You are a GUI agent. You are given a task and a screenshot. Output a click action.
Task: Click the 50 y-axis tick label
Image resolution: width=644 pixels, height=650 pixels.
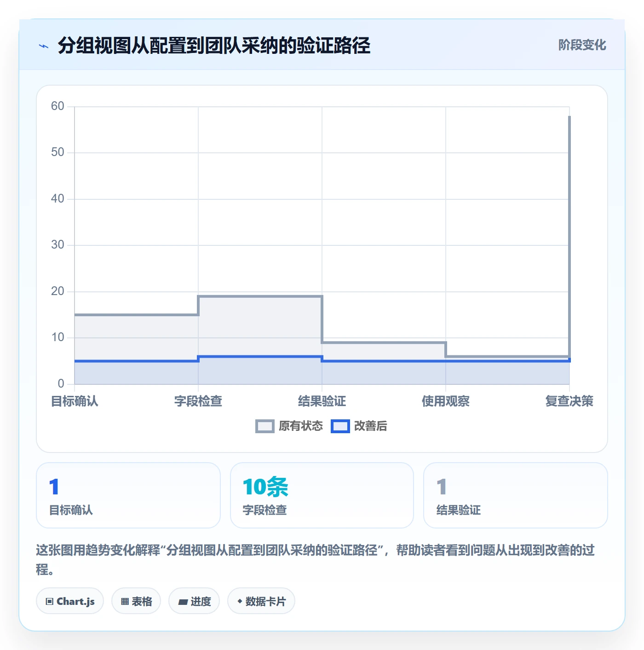click(x=57, y=152)
